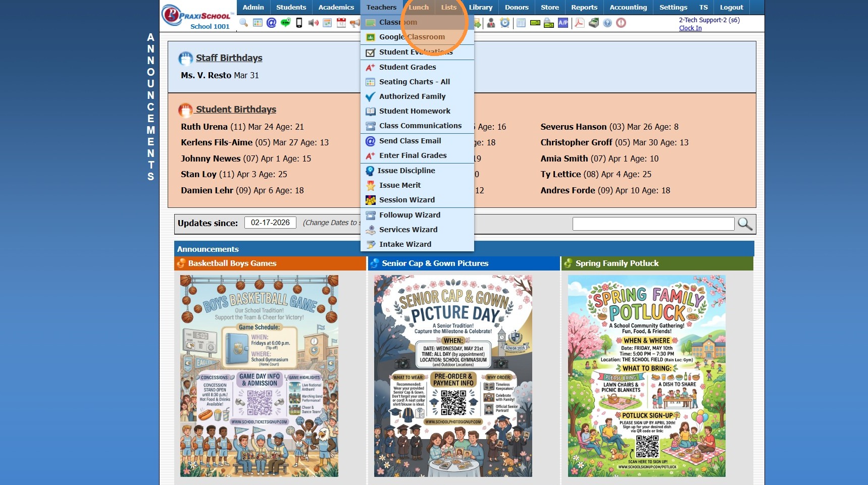Screen dimensions: 868x485
Task: Open the A/P accounts payable icon
Action: click(x=563, y=23)
